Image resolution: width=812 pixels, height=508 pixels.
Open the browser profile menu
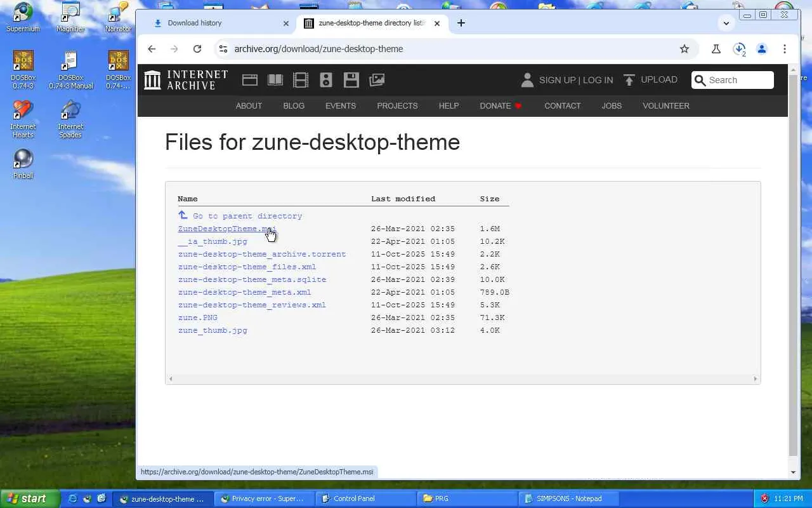coord(762,49)
